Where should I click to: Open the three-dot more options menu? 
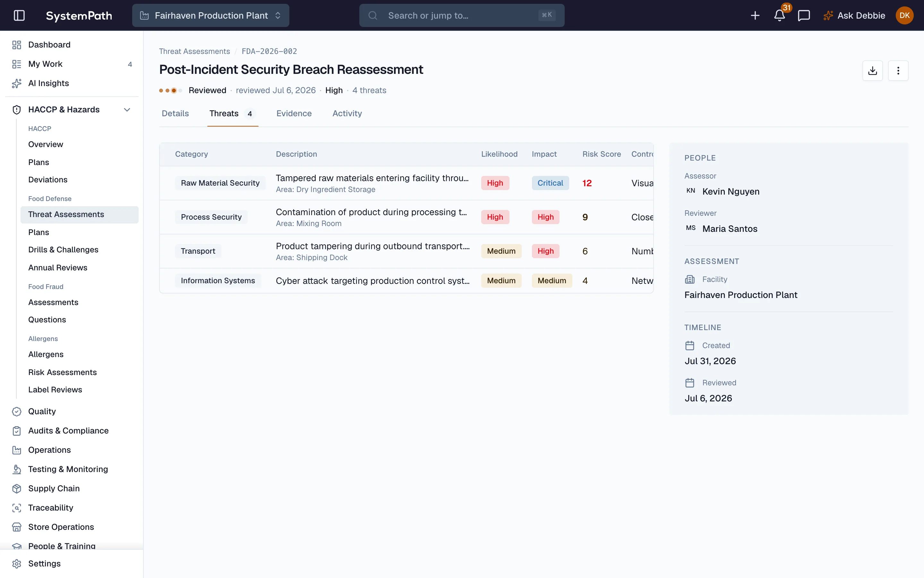(898, 71)
